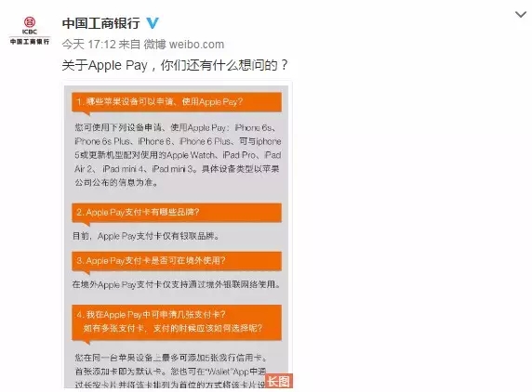The image size is (532, 392).
Task: Open the orange header for question 1
Action: pos(177,102)
